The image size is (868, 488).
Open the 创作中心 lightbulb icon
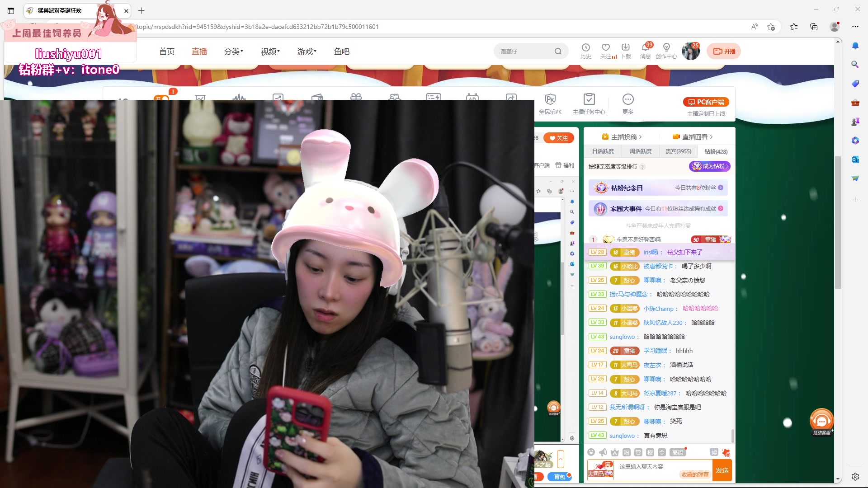coord(666,51)
